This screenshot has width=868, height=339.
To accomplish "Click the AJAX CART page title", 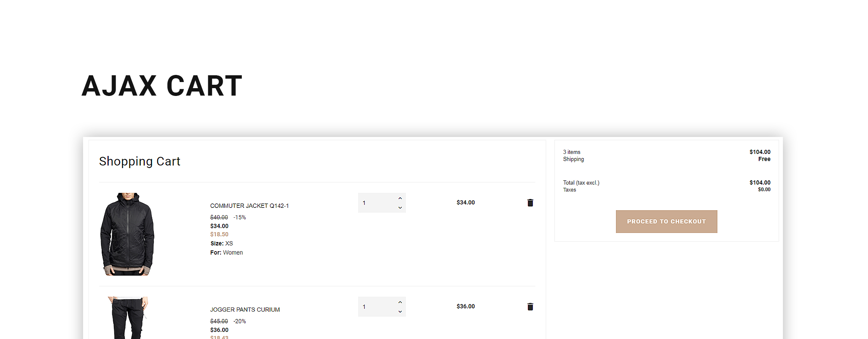I will (x=162, y=86).
